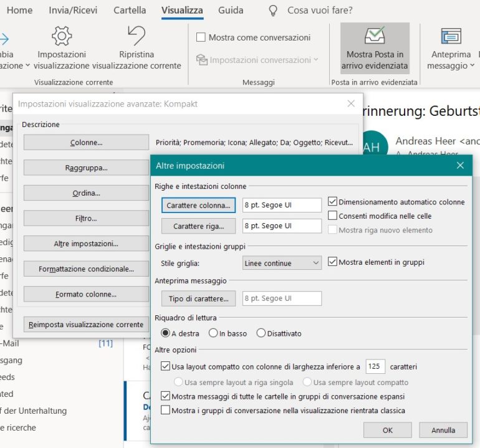Viewport: 480px width, 448px height.
Task: Uncheck Dimensionamento automatico colonne
Action: [332, 201]
